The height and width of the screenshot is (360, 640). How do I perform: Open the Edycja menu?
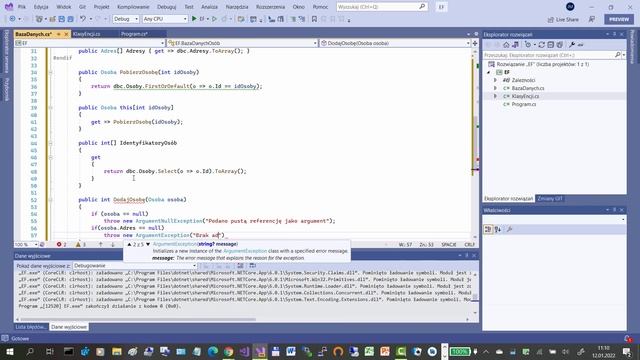click(x=41, y=7)
